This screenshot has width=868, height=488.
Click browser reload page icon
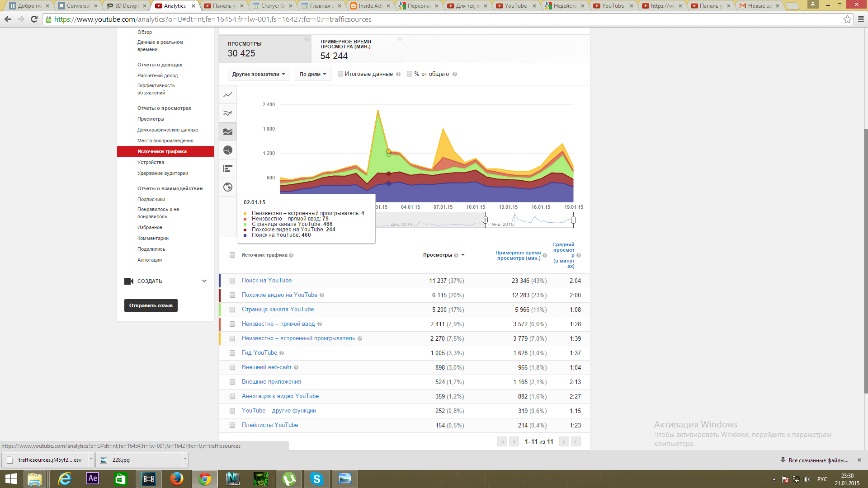tap(34, 19)
